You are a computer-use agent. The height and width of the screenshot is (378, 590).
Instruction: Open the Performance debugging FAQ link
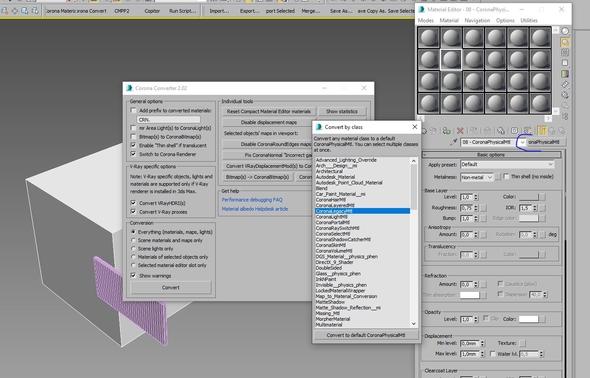[252, 200]
